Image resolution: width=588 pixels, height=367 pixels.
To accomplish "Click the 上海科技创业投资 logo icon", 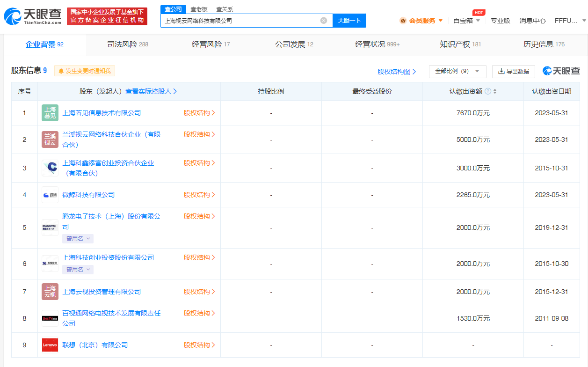I will (50, 264).
